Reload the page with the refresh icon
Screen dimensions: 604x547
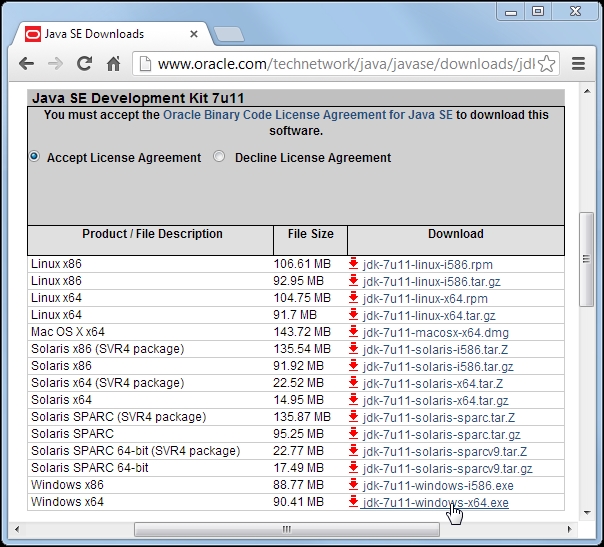click(x=84, y=64)
